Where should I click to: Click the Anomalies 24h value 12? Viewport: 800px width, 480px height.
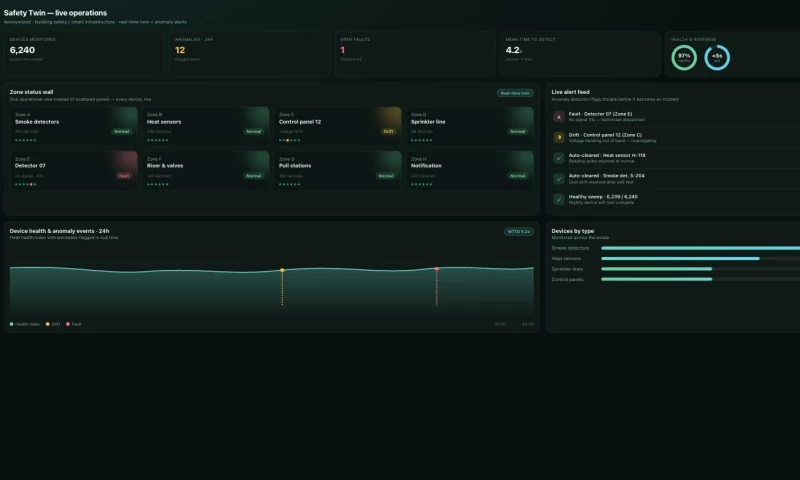pos(180,50)
